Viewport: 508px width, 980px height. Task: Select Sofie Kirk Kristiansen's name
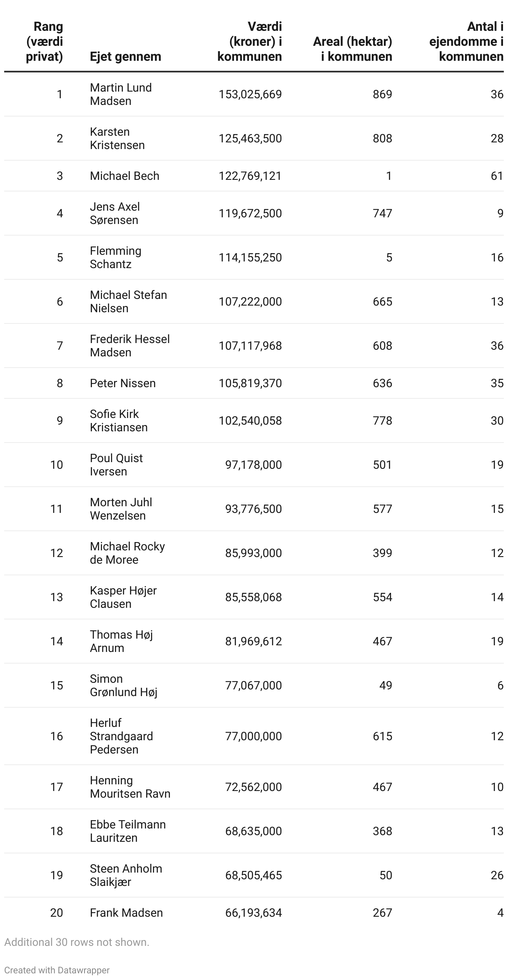[x=119, y=420]
